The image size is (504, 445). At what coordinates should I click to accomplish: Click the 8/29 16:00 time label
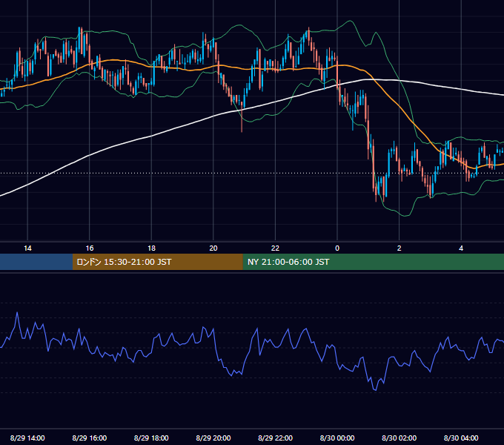[90, 438]
